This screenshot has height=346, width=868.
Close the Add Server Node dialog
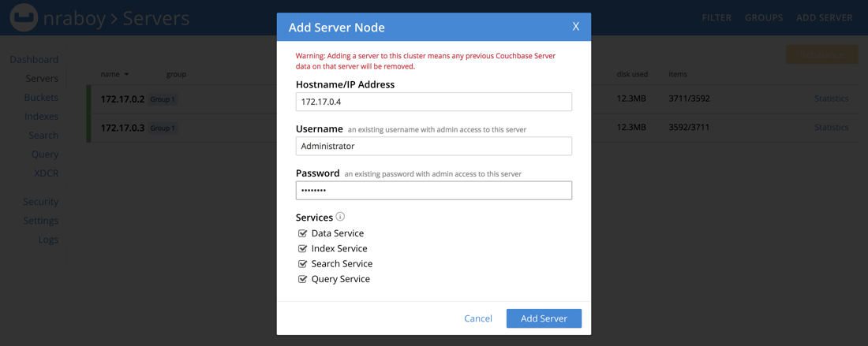pos(575,27)
